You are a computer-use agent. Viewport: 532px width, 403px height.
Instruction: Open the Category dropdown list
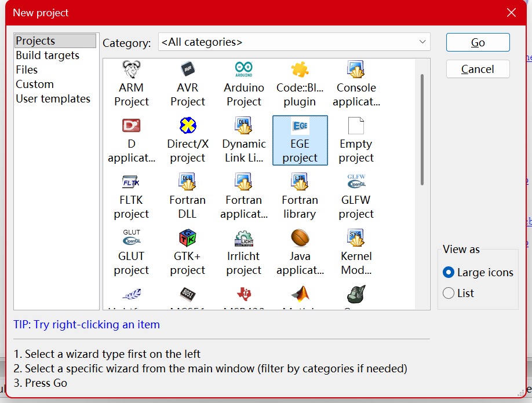[x=294, y=42]
